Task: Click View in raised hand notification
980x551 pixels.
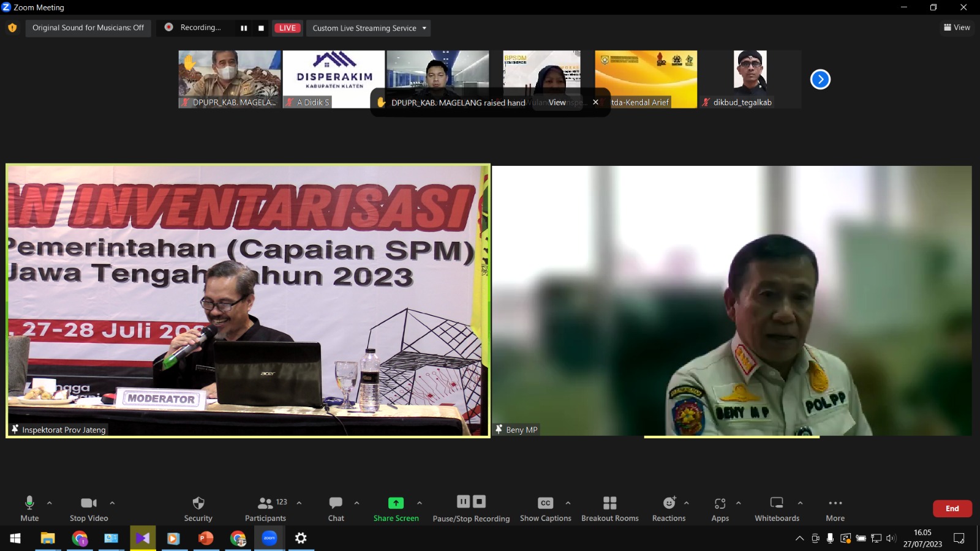Action: (x=557, y=103)
